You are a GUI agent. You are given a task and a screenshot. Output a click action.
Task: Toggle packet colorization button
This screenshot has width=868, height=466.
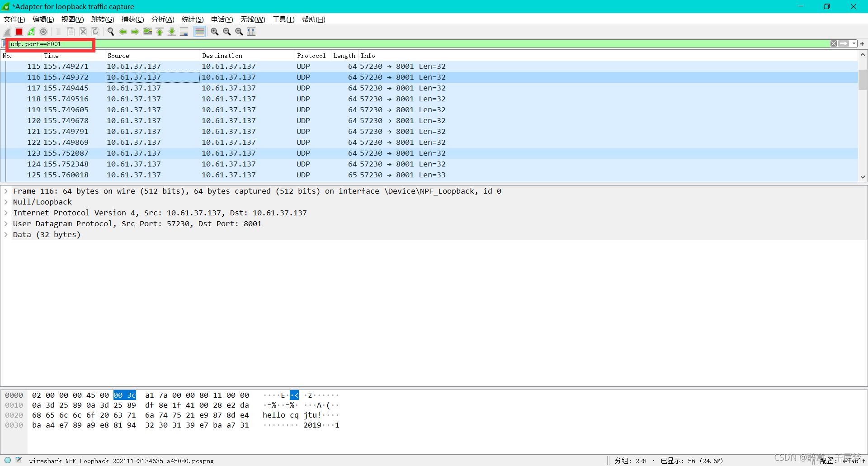(199, 32)
